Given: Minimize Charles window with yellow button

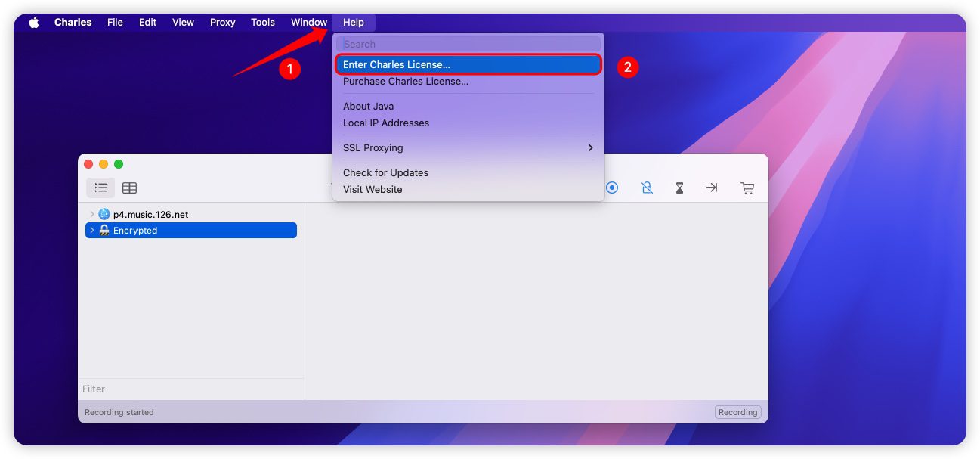Looking at the screenshot, I should [x=104, y=164].
